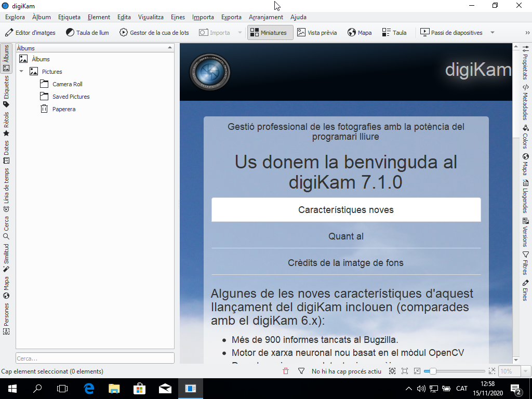Open Windows Start menu
532x399 pixels.
click(x=12, y=389)
